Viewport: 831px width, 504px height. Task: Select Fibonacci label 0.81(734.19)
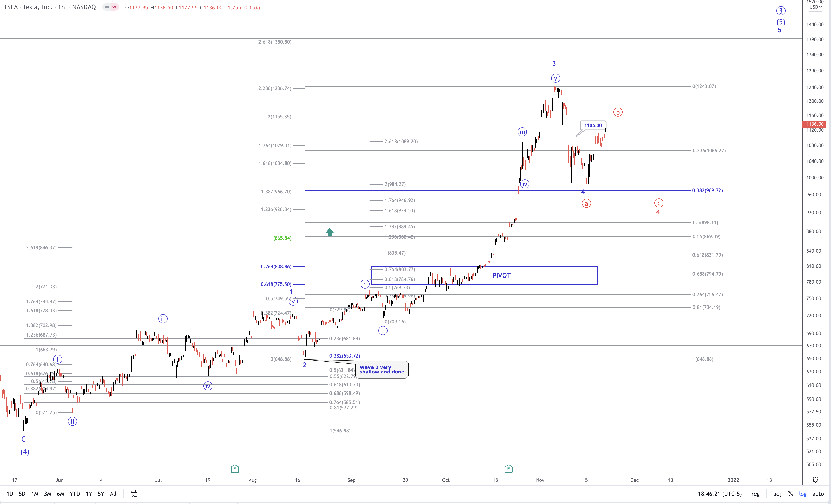706,307
